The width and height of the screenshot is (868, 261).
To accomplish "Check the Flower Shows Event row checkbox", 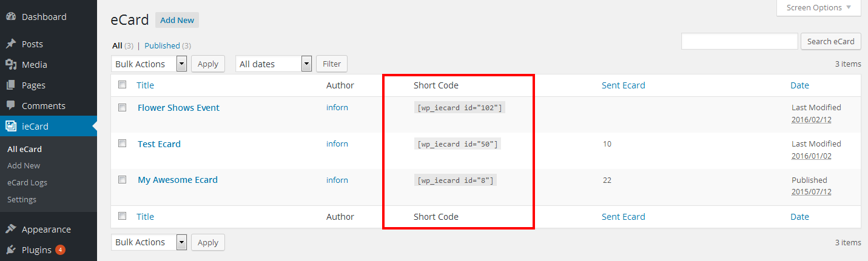I will [123, 107].
